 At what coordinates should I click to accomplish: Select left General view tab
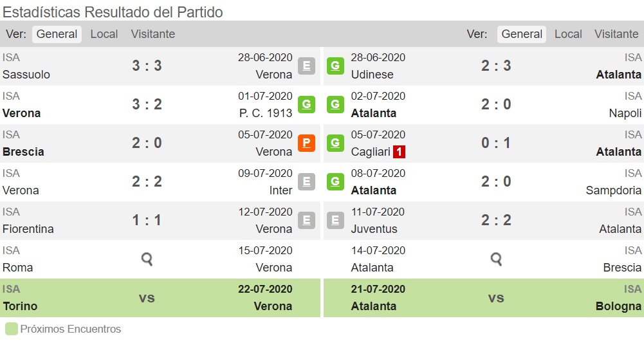coord(57,34)
